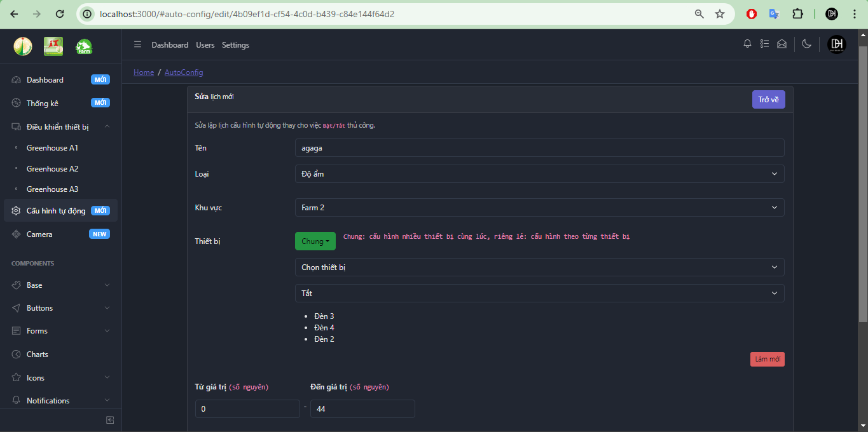Screen dimensions: 868x432
Task: Click the Trở về button
Action: [x=769, y=100]
